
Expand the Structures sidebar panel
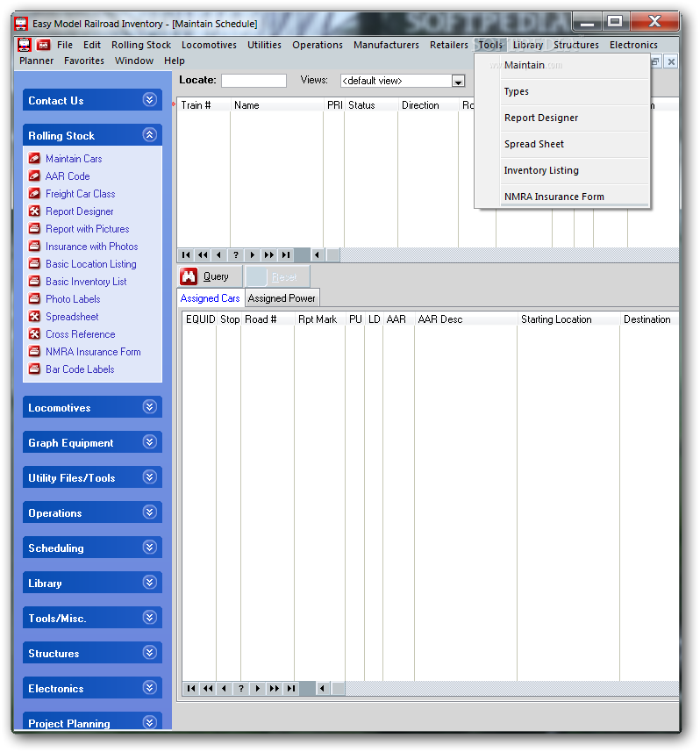pos(150,652)
